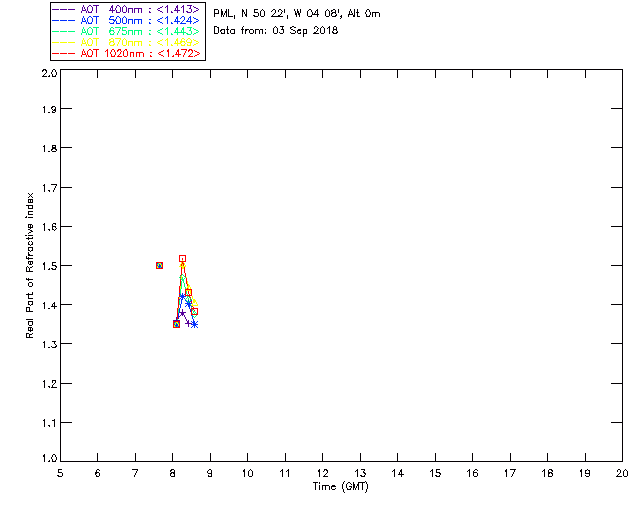Click the AOT 500nm legend entry
The height and width of the screenshot is (512, 640).
pyautogui.click(x=126, y=20)
